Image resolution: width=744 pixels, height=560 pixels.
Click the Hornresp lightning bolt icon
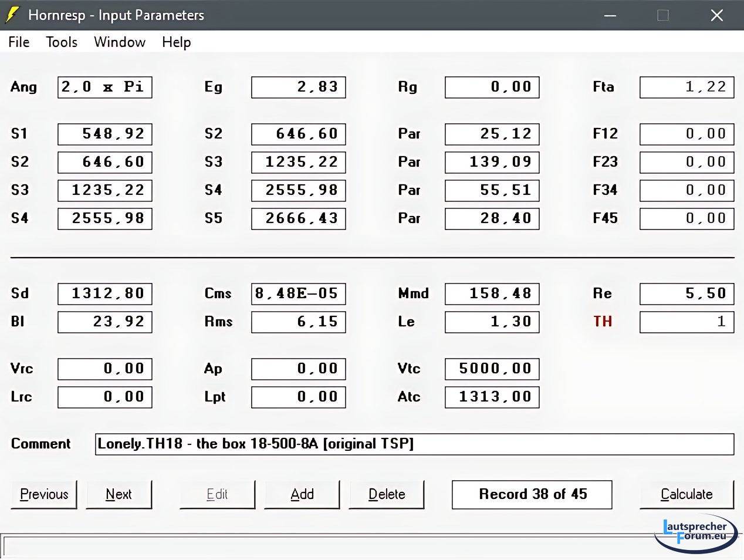(12, 15)
